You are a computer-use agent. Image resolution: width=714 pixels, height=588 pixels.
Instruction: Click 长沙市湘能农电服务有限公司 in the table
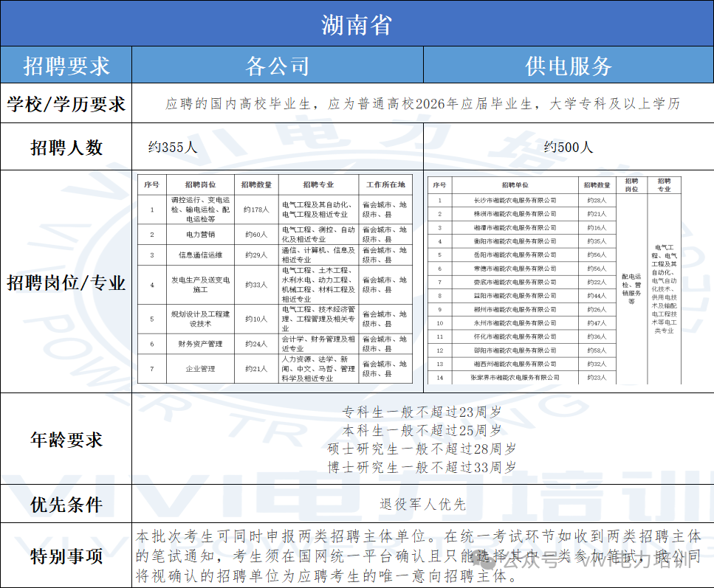point(515,200)
